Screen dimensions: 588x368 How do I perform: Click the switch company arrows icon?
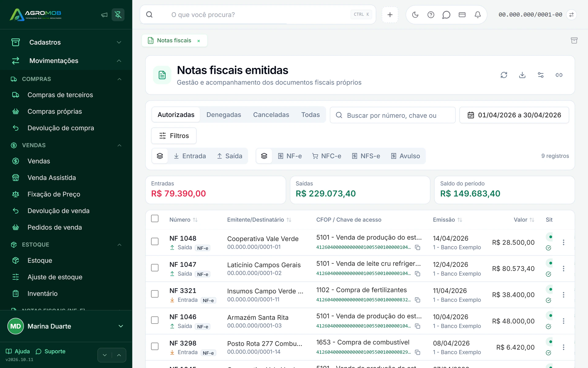(x=571, y=15)
